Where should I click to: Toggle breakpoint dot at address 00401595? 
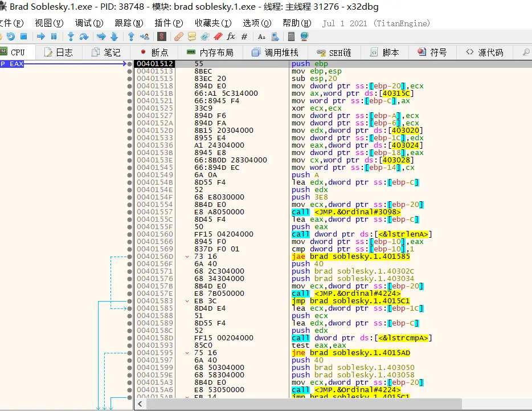click(130, 353)
